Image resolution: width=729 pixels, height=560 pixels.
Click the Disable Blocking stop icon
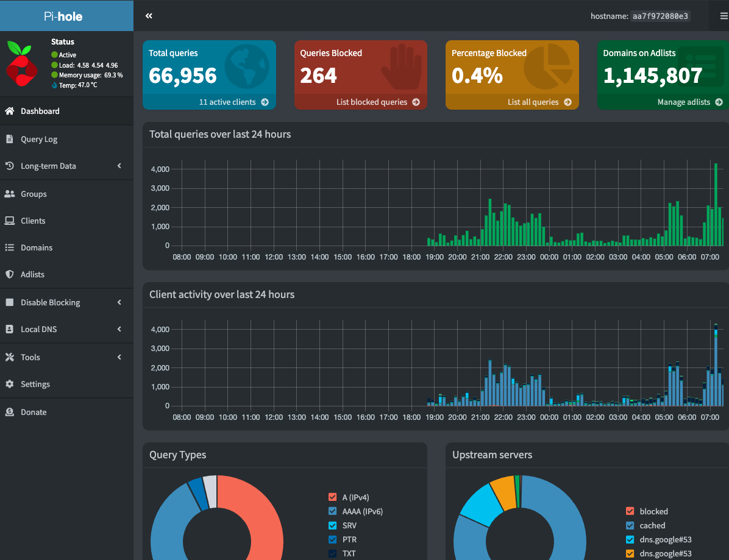pyautogui.click(x=9, y=302)
